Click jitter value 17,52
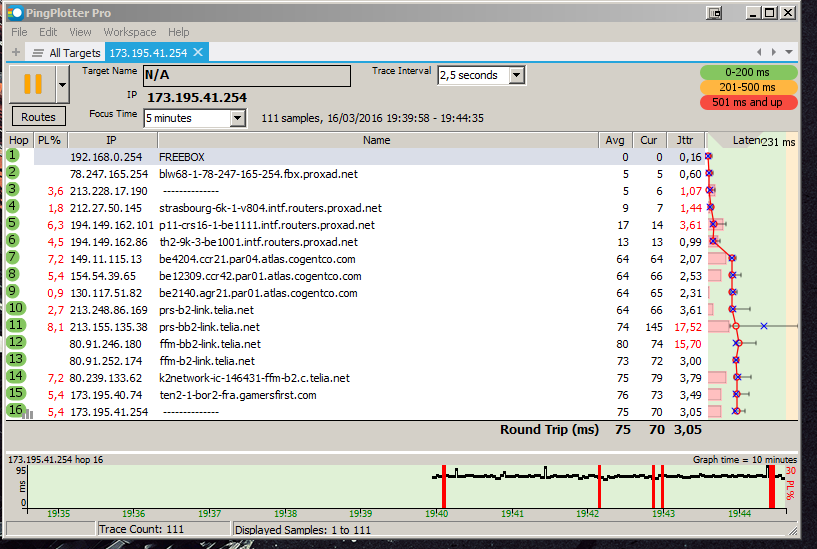Viewport: 817px width, 549px height. click(688, 327)
